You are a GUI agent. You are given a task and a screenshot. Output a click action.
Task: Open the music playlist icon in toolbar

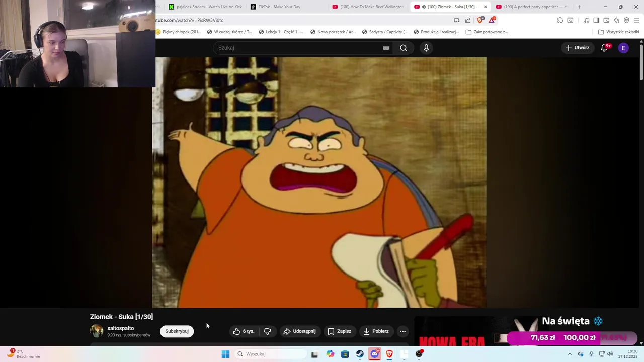coord(586,20)
